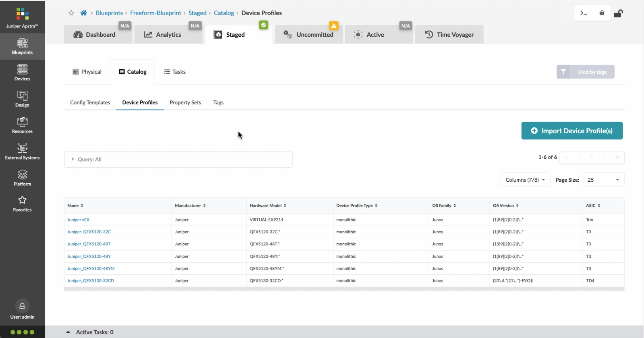This screenshot has height=338, width=644.
Task: Click the table's horizontal scrollbar
Action: click(344, 289)
